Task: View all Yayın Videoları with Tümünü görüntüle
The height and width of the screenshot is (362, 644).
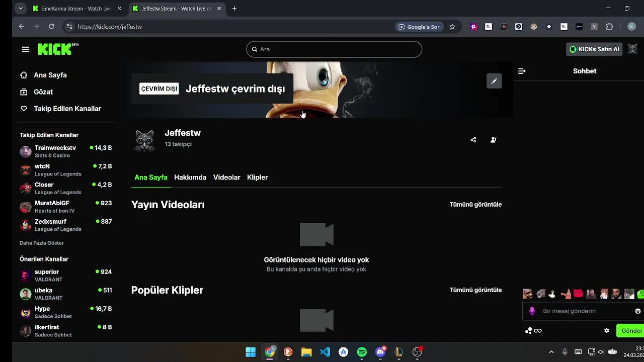Action: coord(475,205)
